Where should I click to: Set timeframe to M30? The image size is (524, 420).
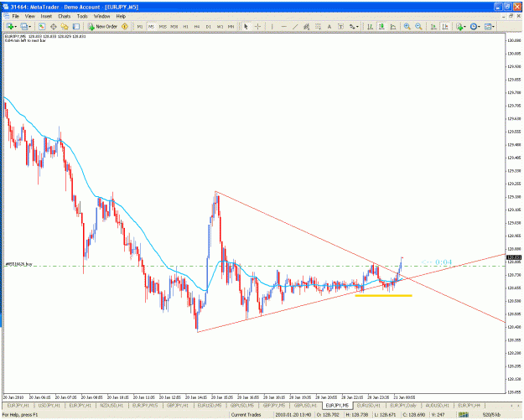[174, 26]
